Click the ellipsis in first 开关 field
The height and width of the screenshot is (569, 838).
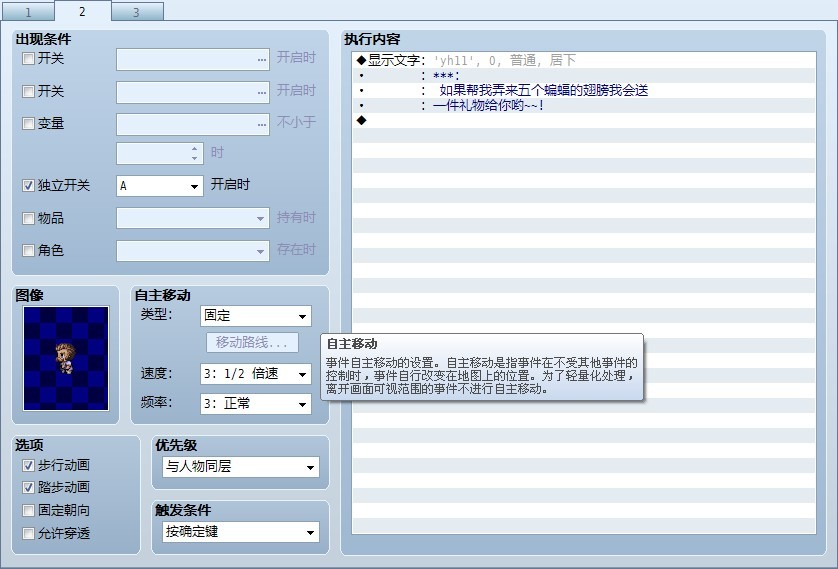coord(261,59)
